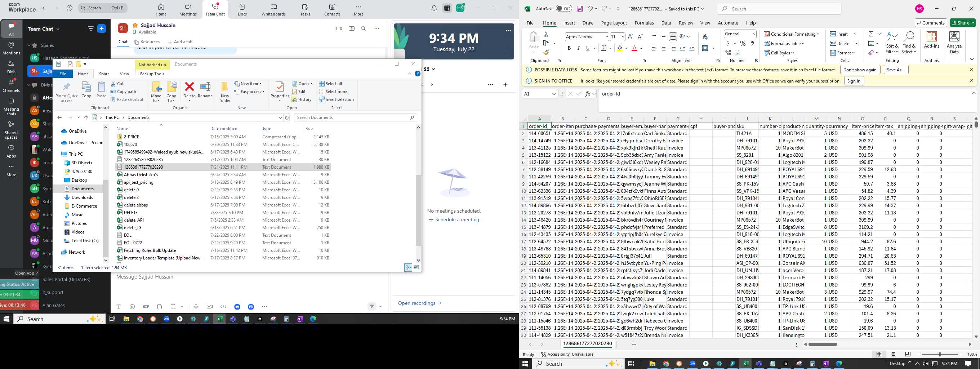The width and height of the screenshot is (980, 369).
Task: Open Share tab in File Explorer
Action: coord(104,74)
